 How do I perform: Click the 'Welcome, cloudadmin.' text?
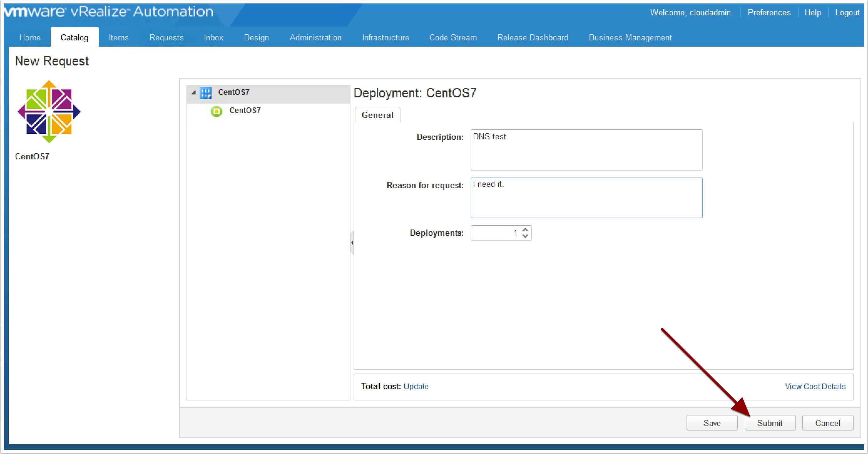[x=692, y=13]
